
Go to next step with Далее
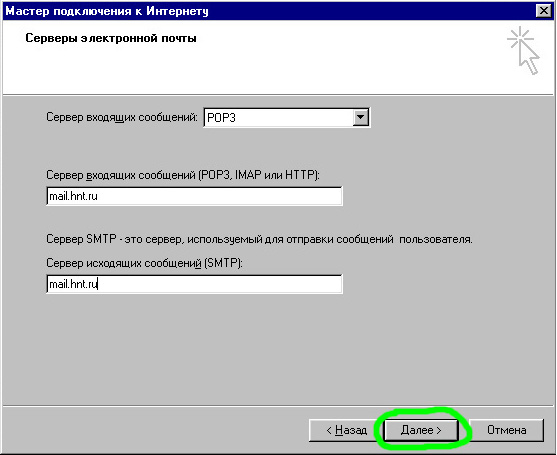421,430
